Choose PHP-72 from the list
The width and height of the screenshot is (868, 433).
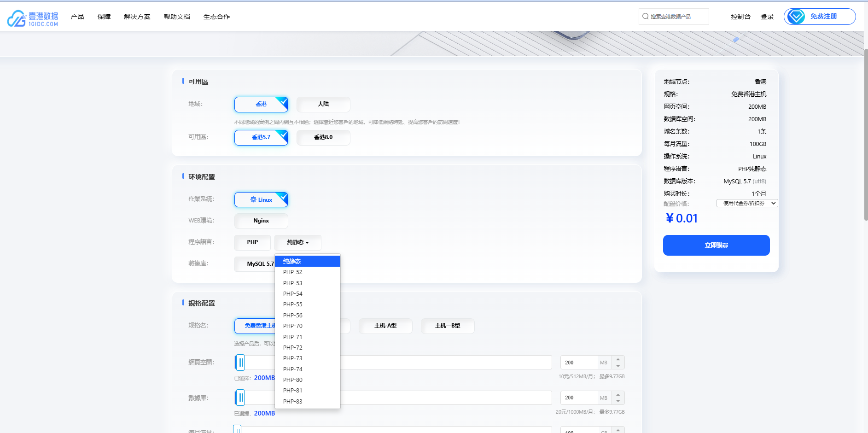308,348
